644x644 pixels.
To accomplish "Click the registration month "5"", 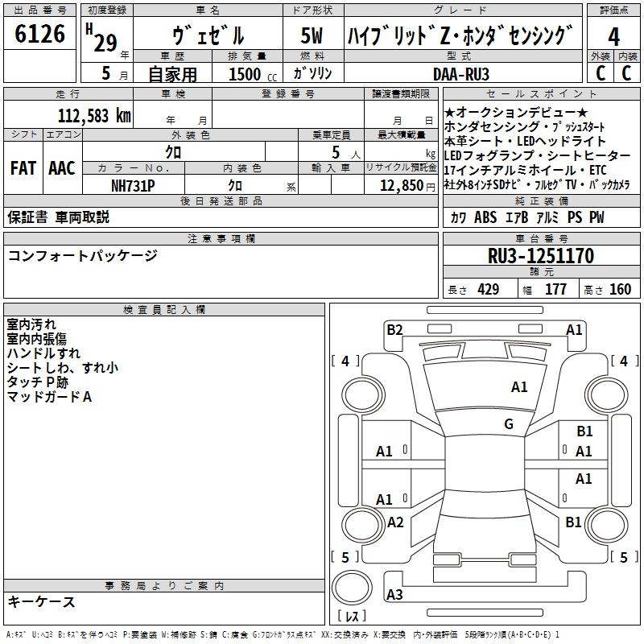I will (x=106, y=73).
